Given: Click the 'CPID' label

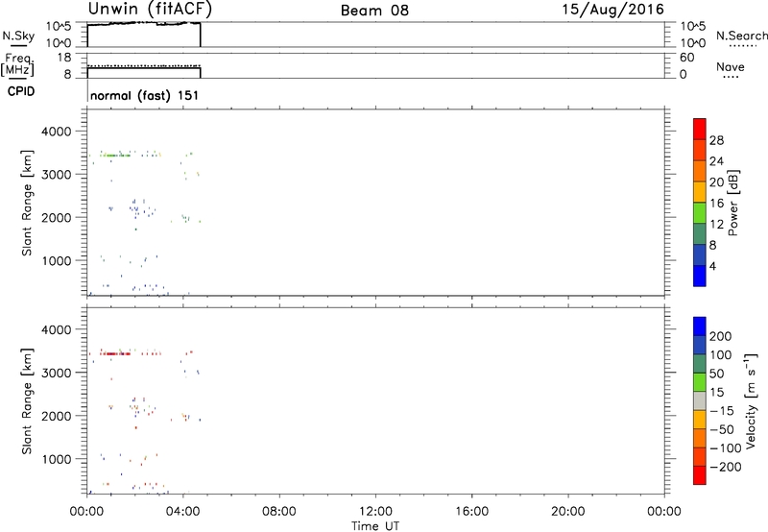Looking at the screenshot, I should pyautogui.click(x=21, y=91).
